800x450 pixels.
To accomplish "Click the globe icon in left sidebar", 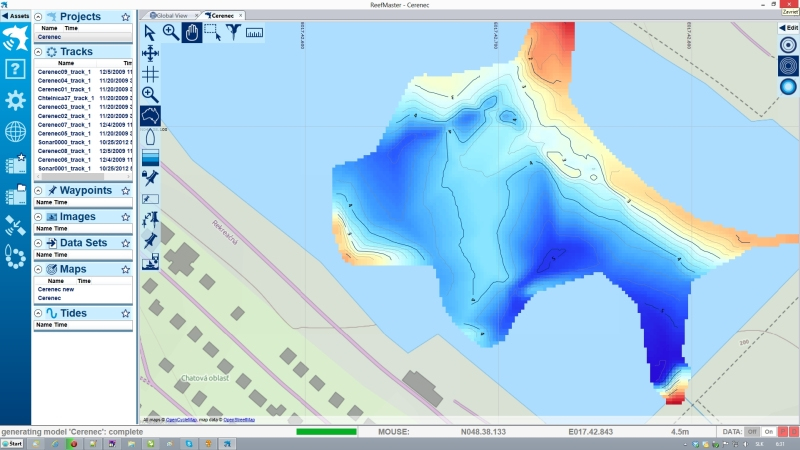I will click(15, 131).
